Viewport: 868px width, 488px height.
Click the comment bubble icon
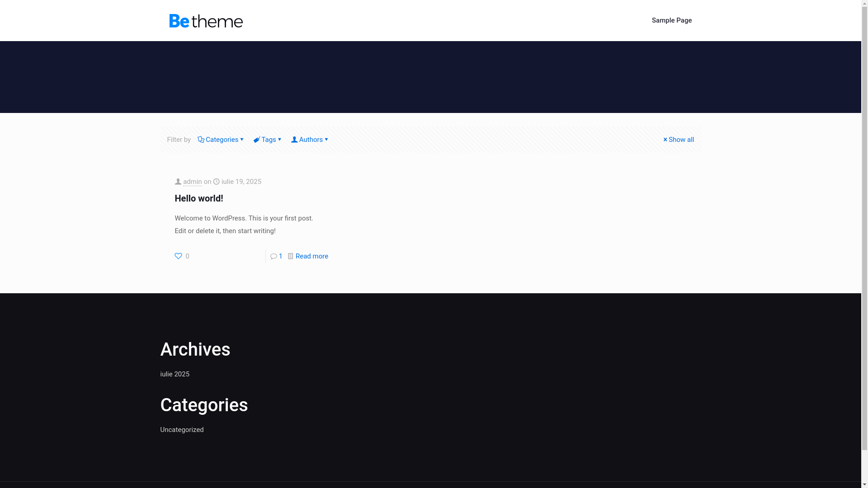click(274, 256)
